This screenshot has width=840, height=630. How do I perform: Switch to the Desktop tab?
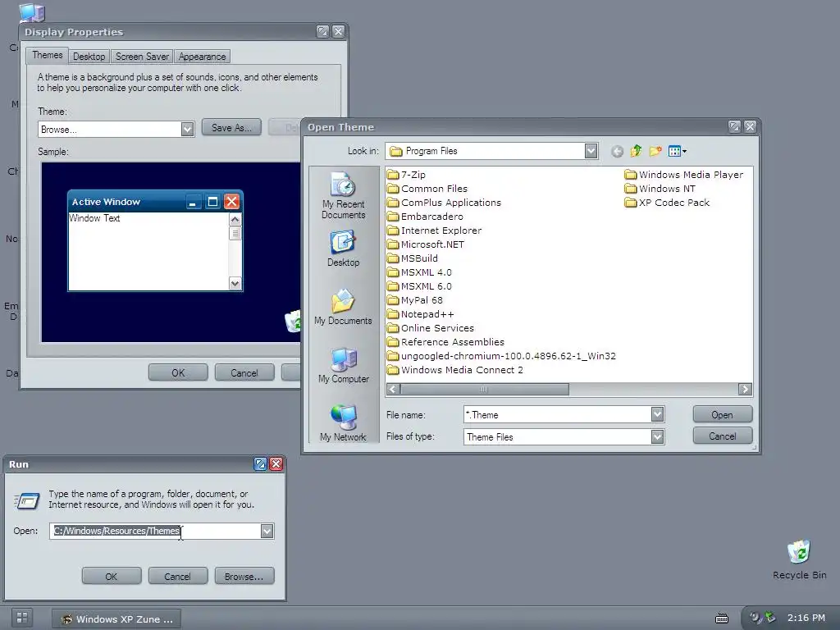click(x=89, y=57)
